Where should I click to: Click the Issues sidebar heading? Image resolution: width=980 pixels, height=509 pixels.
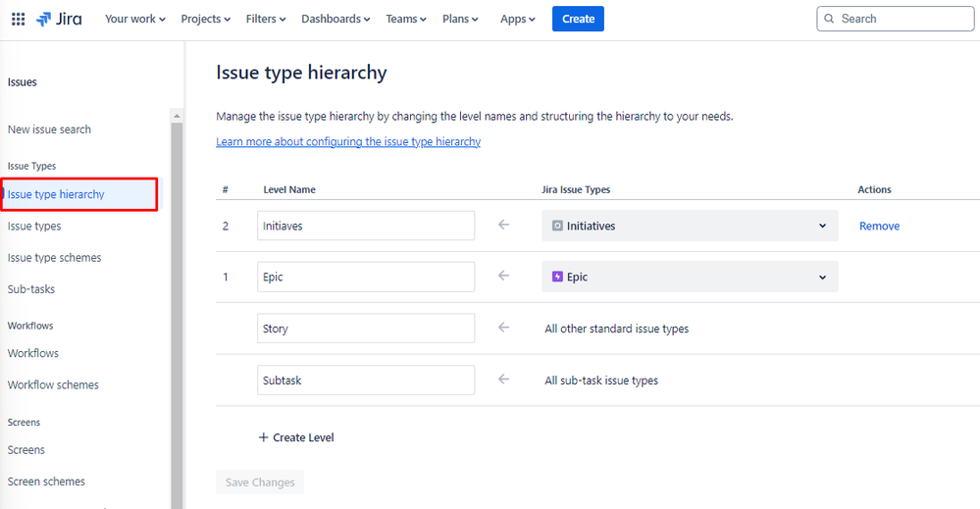tap(22, 81)
